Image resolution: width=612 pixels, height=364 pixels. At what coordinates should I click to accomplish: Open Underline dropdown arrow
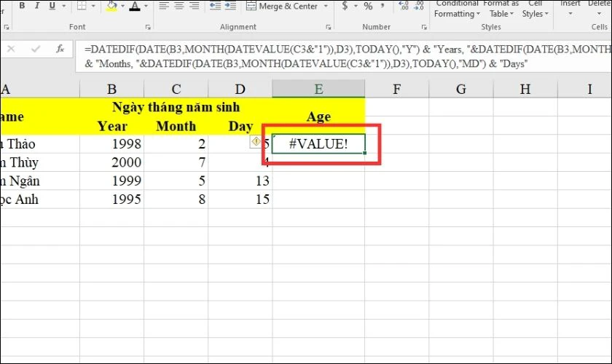tap(63, 6)
